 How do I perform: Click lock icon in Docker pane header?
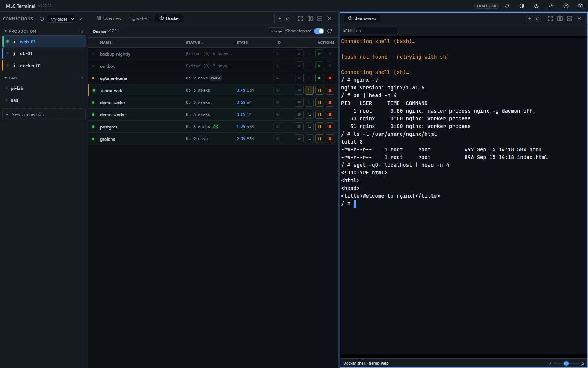[x=288, y=18]
